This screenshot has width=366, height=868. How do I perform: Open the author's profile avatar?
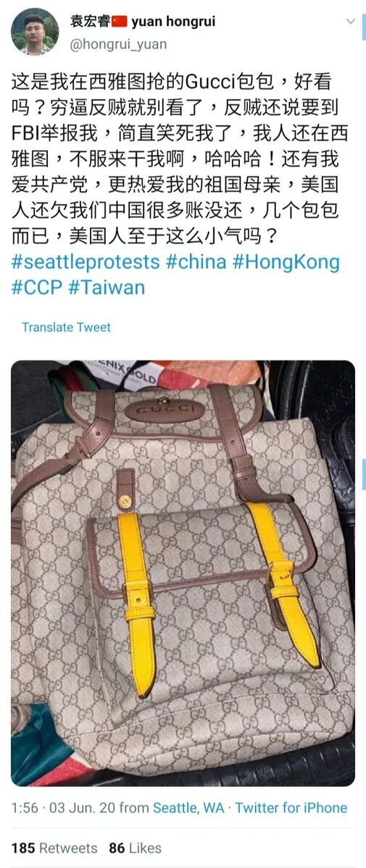pos(34,32)
